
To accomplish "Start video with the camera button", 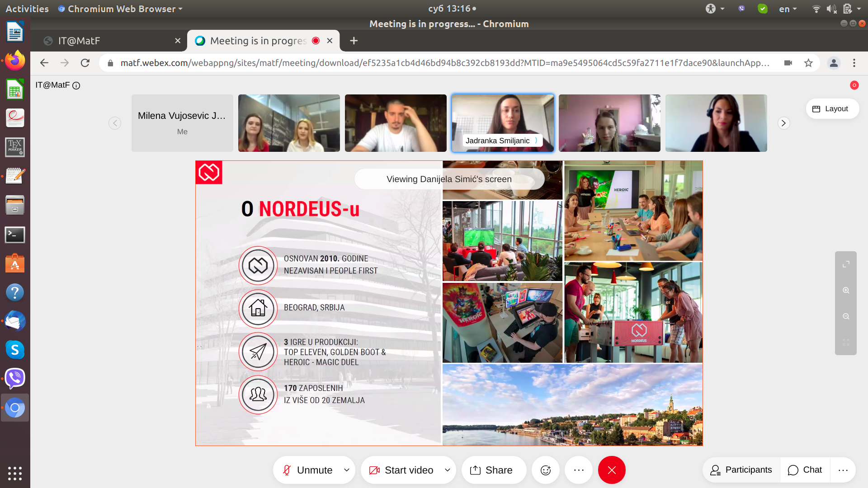I will click(401, 470).
